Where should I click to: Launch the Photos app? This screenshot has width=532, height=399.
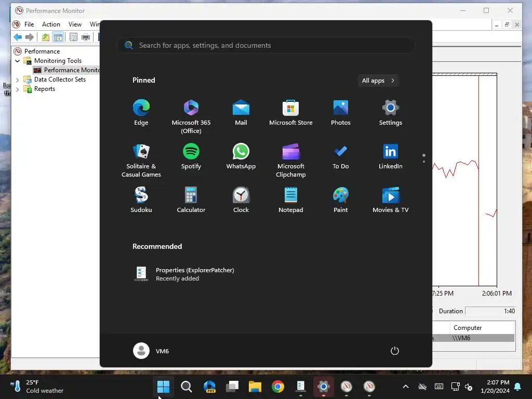(341, 113)
